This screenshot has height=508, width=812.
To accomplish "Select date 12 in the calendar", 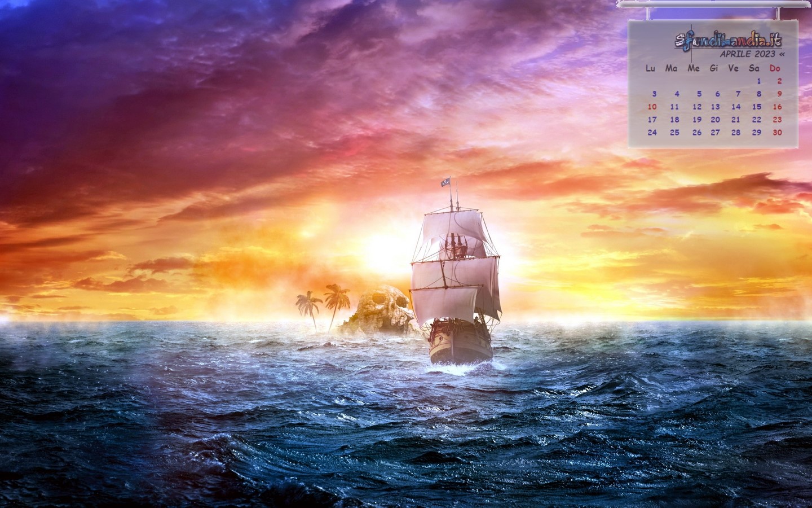I will [697, 106].
